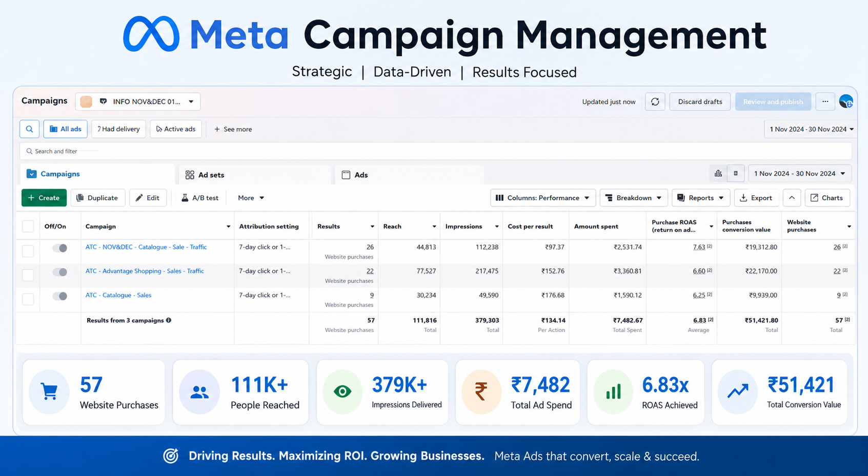868x476 pixels.
Task: Collapse the toolbar with the up chevron button
Action: pos(792,198)
